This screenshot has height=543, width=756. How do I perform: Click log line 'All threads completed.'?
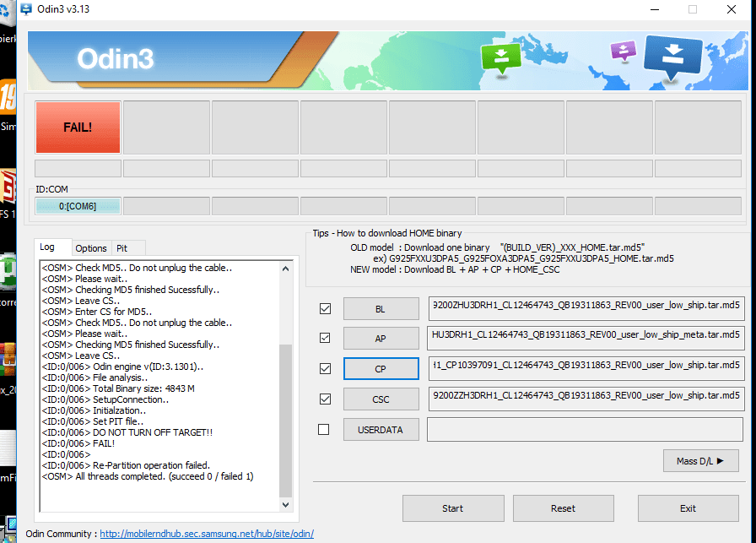coord(148,477)
